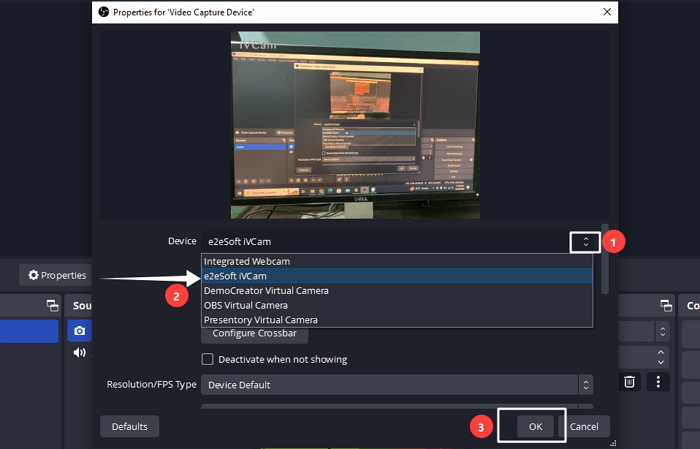Pick OBS Virtual Camera option
The image size is (700, 449).
[397, 305]
